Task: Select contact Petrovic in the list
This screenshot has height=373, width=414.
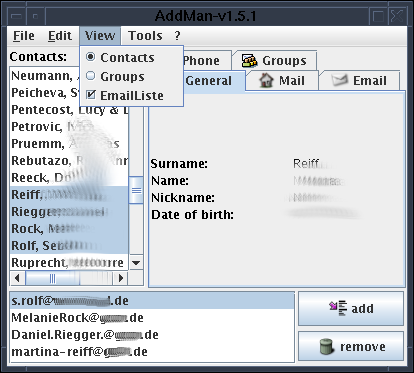Action: click(x=69, y=127)
